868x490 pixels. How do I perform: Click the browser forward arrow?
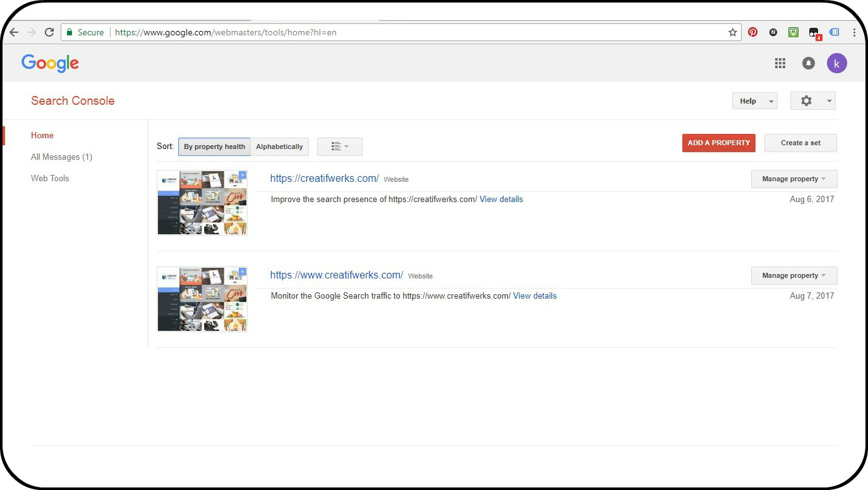[x=32, y=32]
